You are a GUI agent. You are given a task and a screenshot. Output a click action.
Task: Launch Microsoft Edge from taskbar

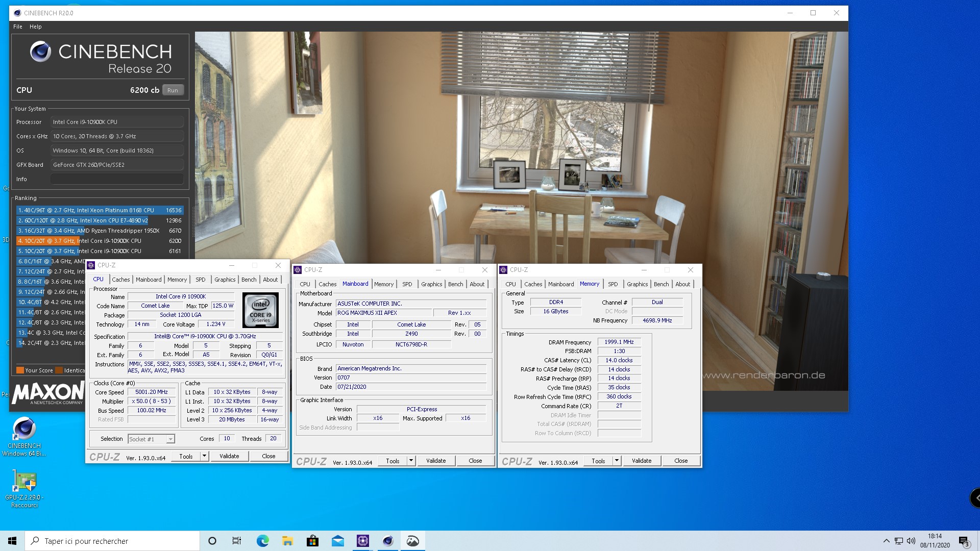click(262, 541)
